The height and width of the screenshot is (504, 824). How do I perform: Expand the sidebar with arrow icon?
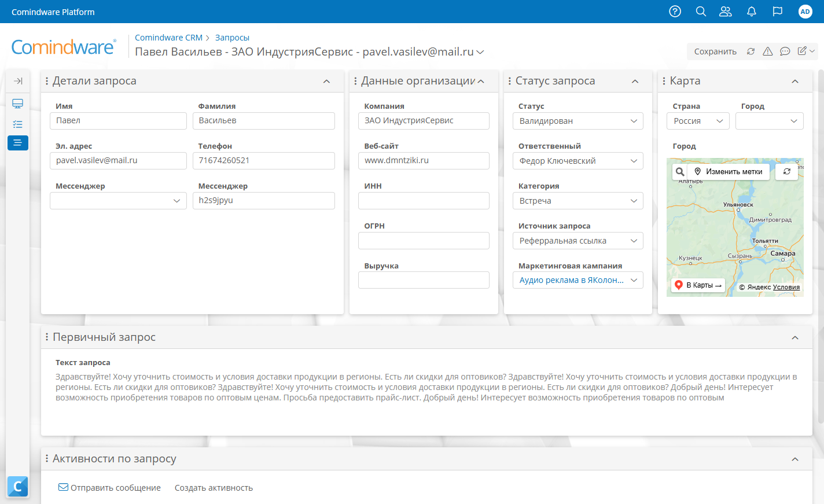(18, 81)
